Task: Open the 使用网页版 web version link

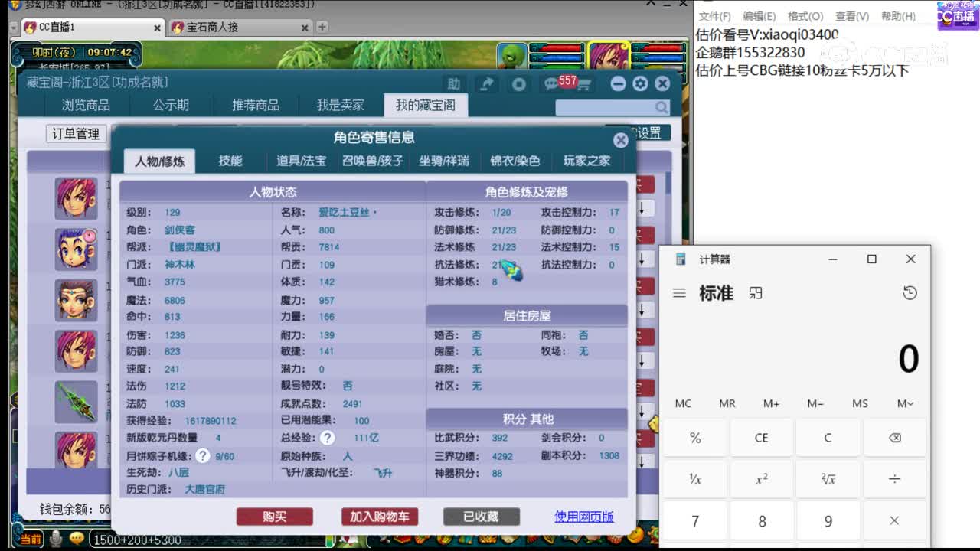Action: tap(584, 517)
